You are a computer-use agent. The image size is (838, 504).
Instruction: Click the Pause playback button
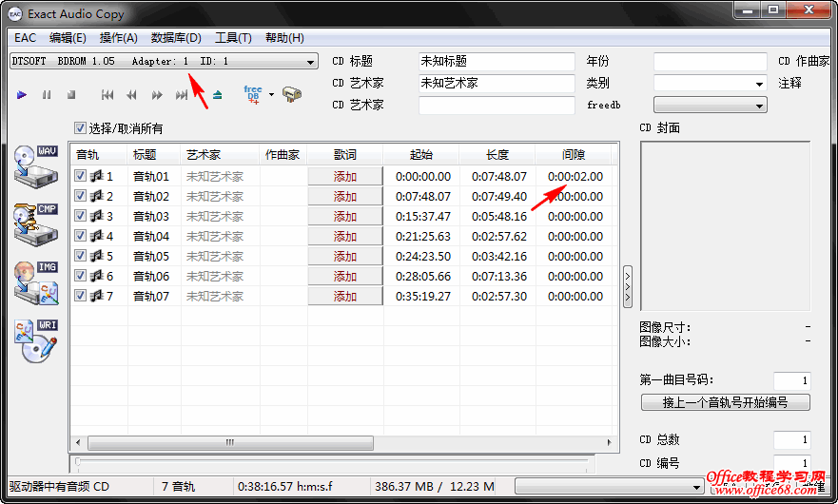point(47,95)
